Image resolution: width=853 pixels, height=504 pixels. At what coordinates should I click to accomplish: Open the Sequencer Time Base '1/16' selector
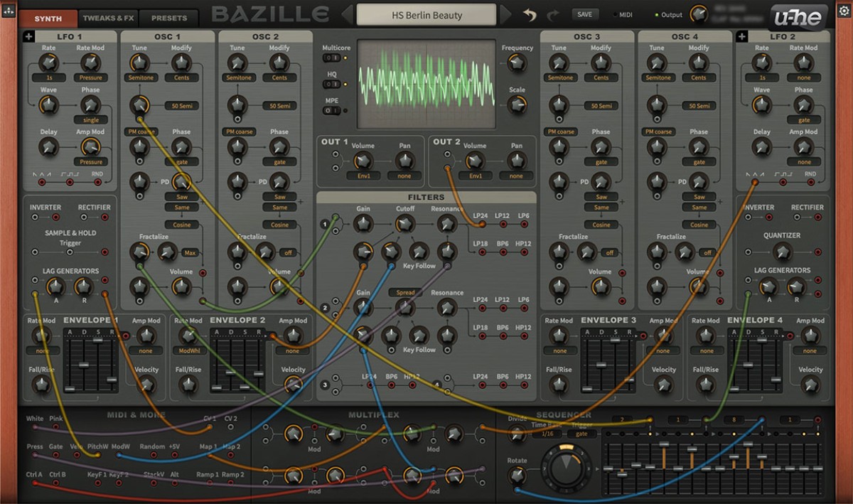click(x=547, y=434)
